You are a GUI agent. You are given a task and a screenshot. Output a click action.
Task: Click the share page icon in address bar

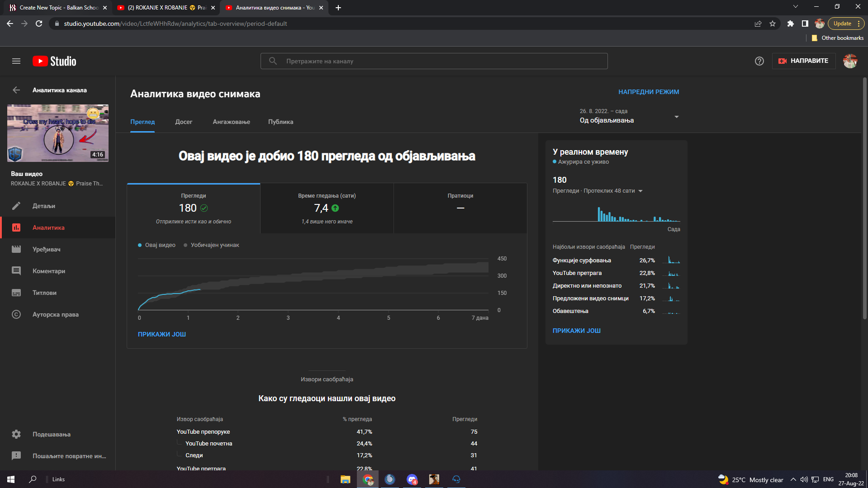click(758, 24)
